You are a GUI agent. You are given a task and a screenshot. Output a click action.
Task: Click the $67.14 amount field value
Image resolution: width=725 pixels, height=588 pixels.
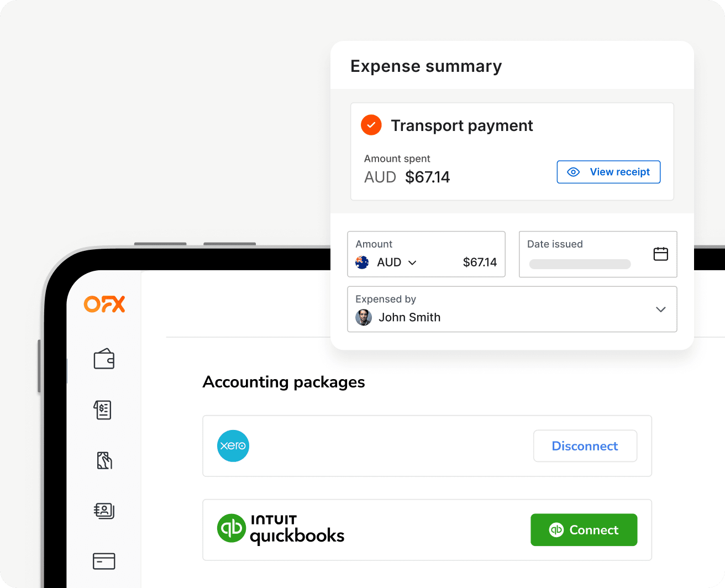tap(480, 262)
